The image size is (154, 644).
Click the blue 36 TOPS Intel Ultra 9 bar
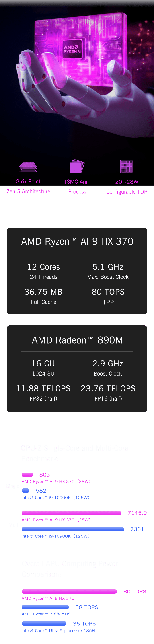pyautogui.click(x=44, y=623)
